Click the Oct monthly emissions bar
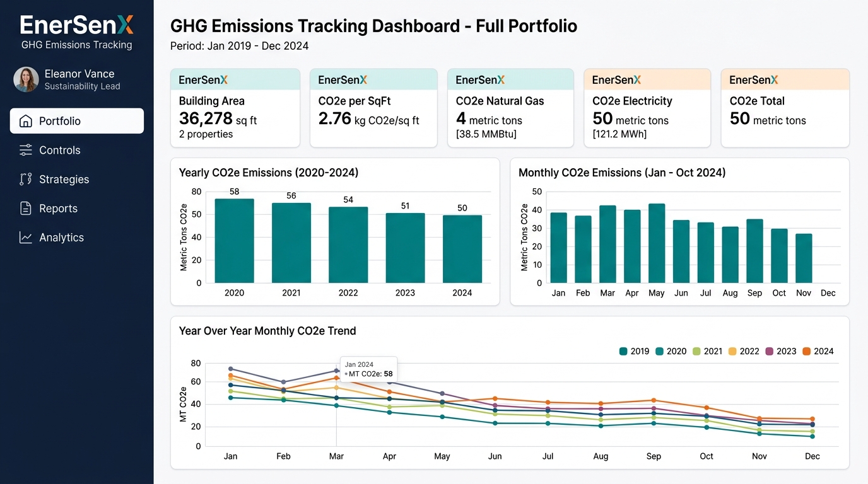868x484 pixels. (x=779, y=256)
